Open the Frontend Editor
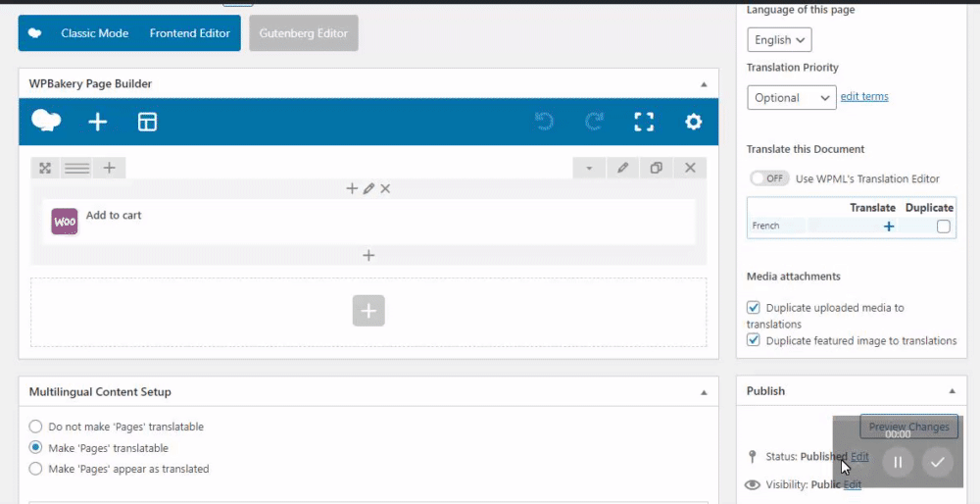This screenshot has width=980, height=504. tap(190, 33)
